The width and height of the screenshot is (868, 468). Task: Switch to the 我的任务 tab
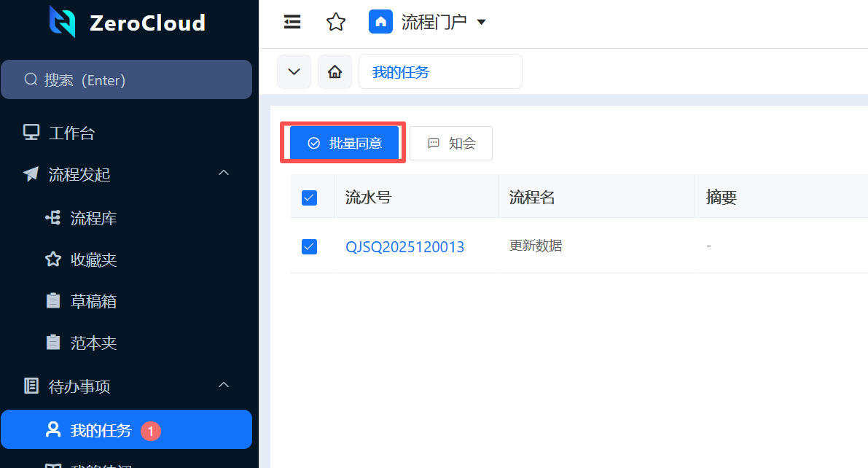pos(401,72)
